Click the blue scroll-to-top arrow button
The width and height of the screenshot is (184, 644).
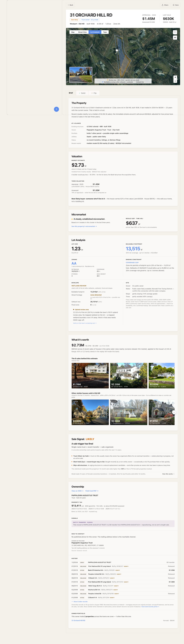coord(57,109)
